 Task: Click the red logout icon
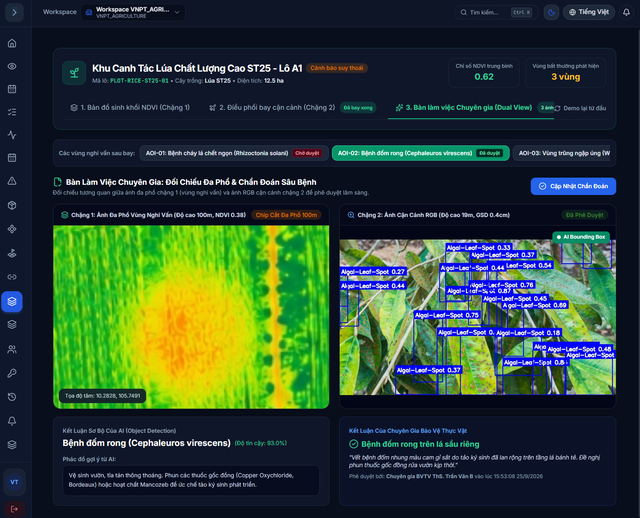(x=14, y=509)
